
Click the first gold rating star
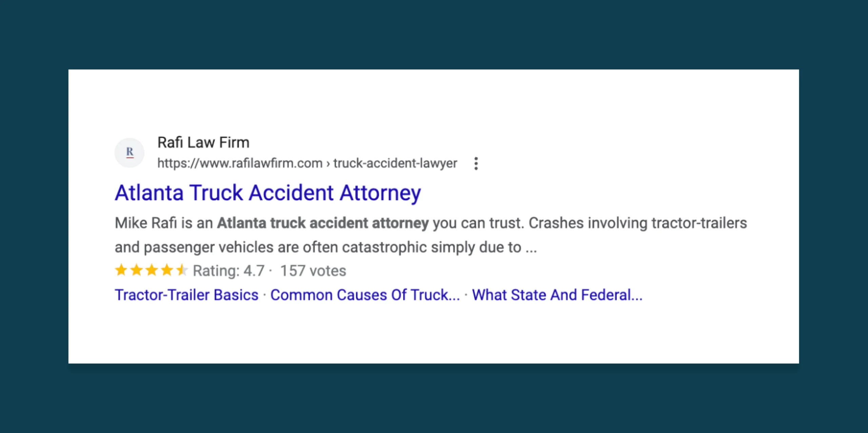(x=121, y=270)
